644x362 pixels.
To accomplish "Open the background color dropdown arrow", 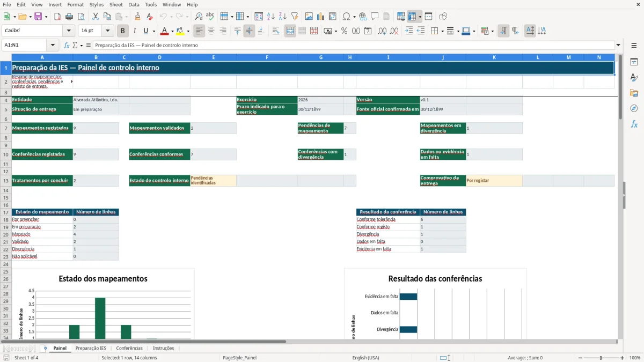I will (188, 31).
